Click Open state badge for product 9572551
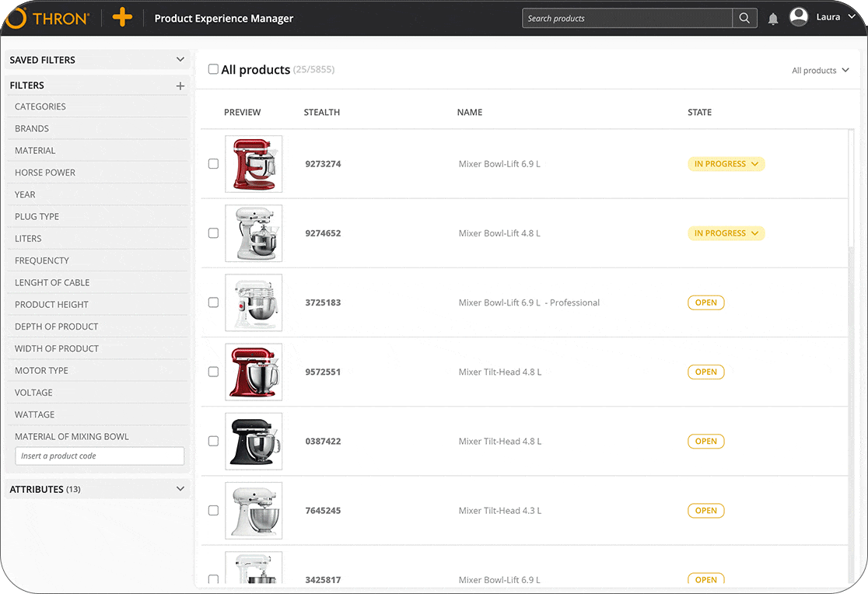 [x=705, y=372]
